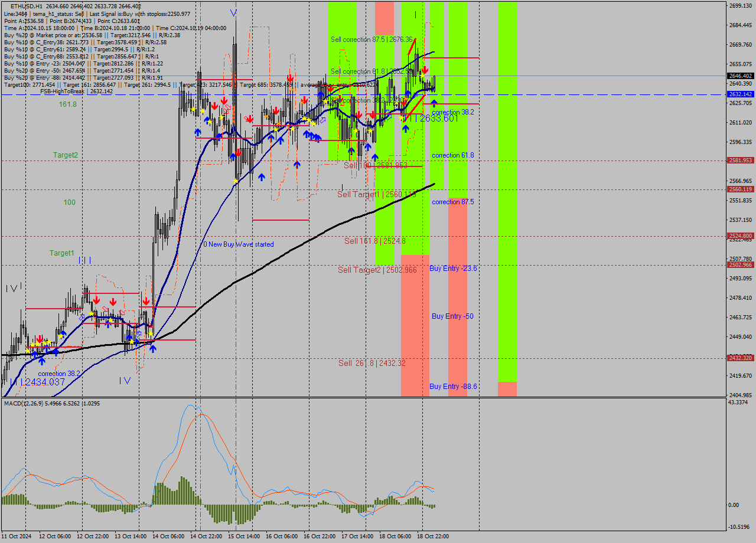Click the 16 Oct 22:00 time label
The height and width of the screenshot is (543, 756).
click(x=320, y=537)
